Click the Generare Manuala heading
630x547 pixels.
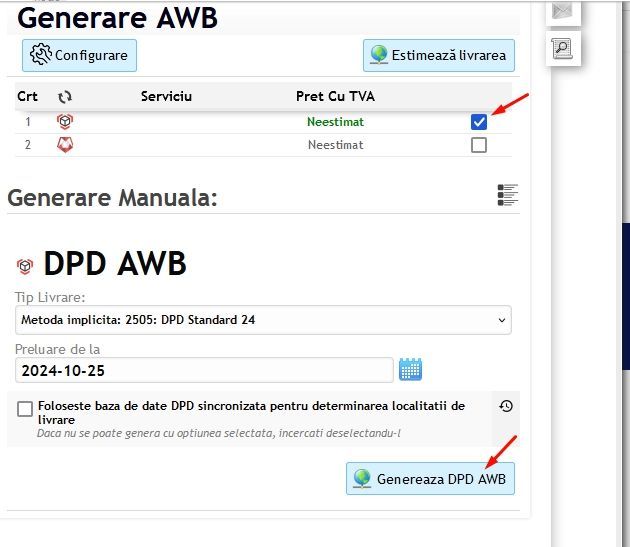[x=112, y=198]
